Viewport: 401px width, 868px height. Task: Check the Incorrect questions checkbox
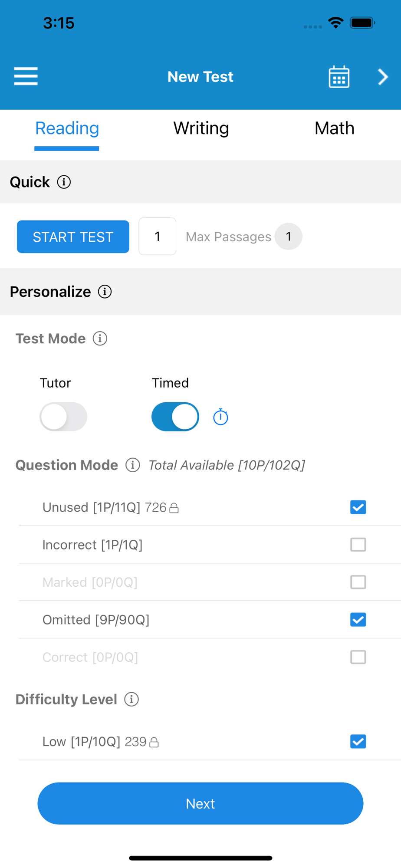coord(358,545)
